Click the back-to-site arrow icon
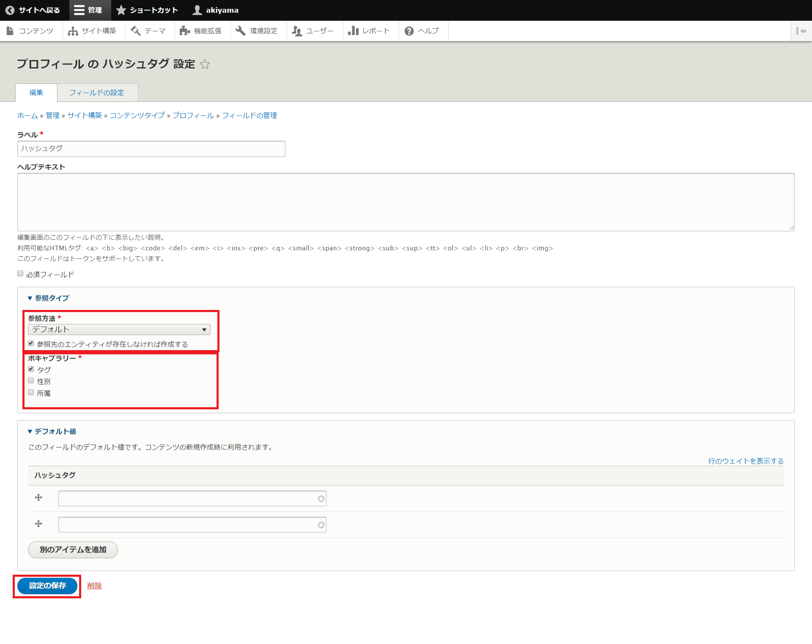The image size is (812, 644). [10, 10]
